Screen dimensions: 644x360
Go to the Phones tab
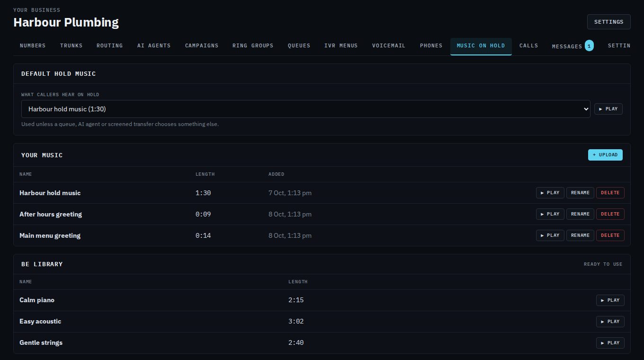point(431,46)
